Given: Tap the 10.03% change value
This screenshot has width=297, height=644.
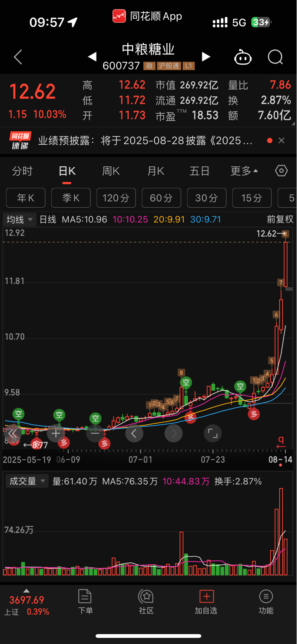Looking at the screenshot, I should click(x=50, y=114).
